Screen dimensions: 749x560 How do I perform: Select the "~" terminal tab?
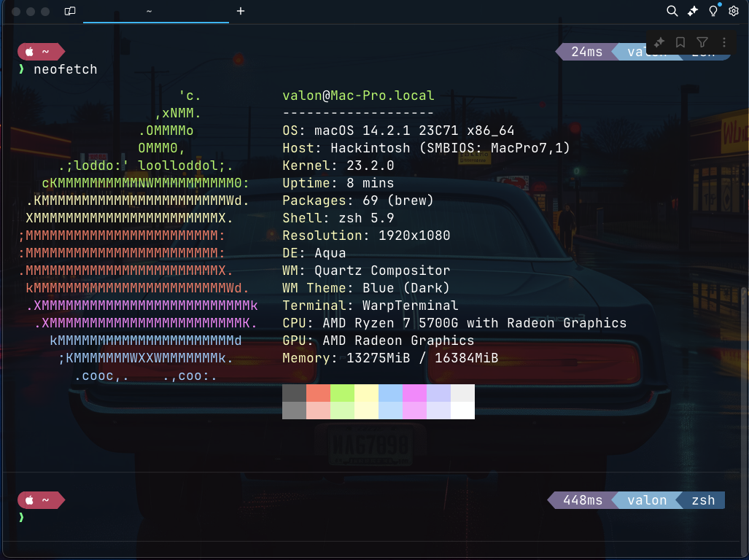pyautogui.click(x=156, y=11)
